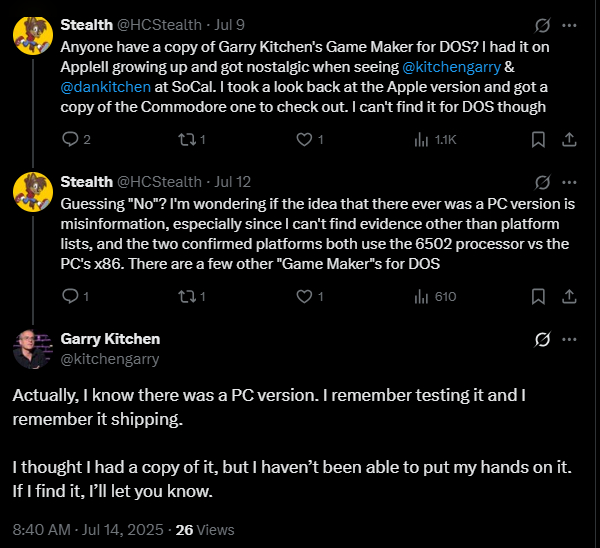Open Garry Kitchen's profile picture
The width and height of the screenshot is (600, 548).
(32, 348)
